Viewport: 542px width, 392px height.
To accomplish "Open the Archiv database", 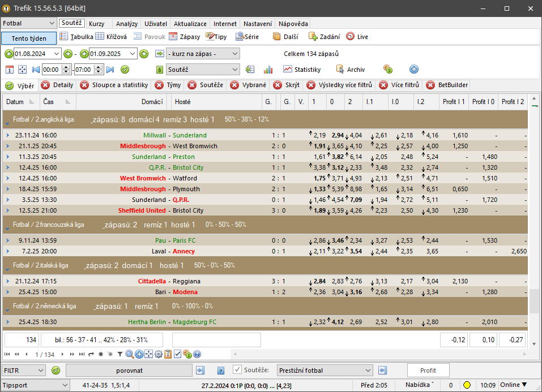I will pos(351,70).
